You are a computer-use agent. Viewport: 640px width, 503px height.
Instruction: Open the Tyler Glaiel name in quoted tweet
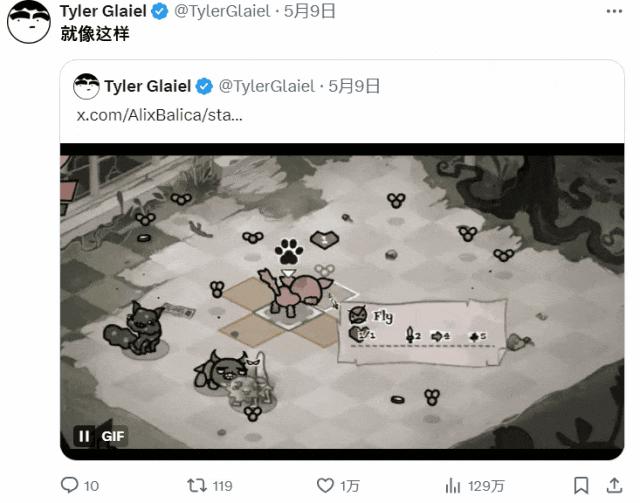147,86
